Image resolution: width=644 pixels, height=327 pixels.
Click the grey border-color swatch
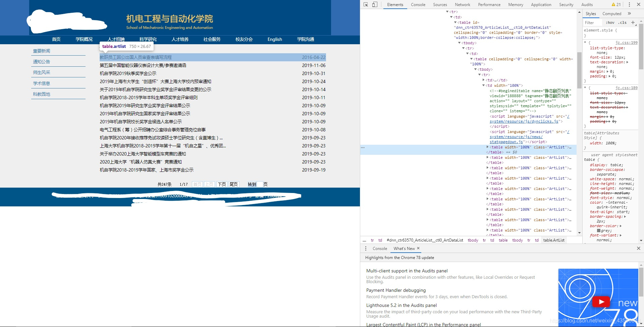599,231
